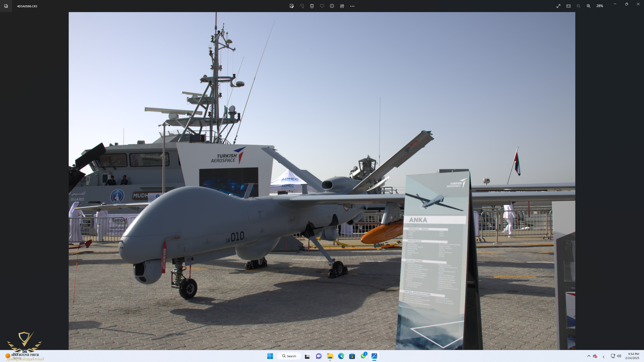Open the volume control speaker icon
The image size is (644, 362).
coord(619,356)
